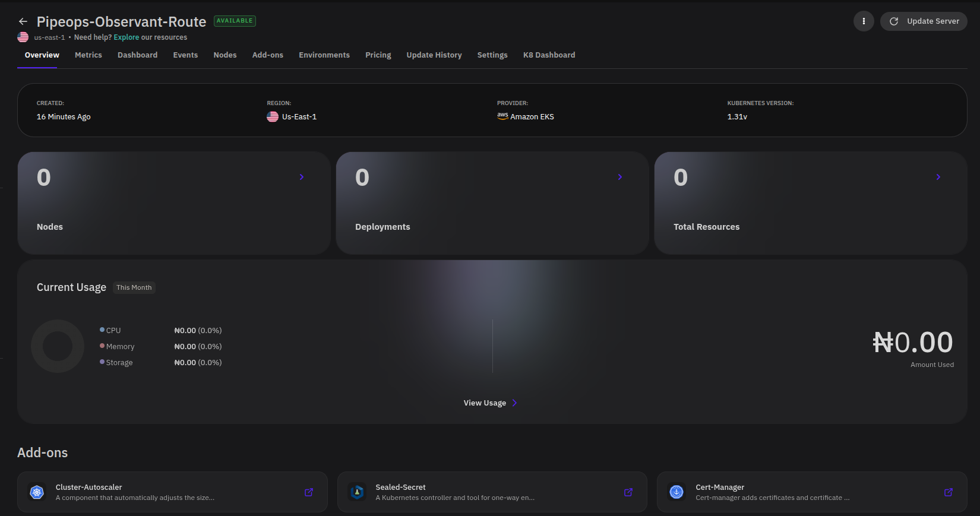Click the Sealed-Secret add-on title
The image size is (980, 516).
[400, 487]
